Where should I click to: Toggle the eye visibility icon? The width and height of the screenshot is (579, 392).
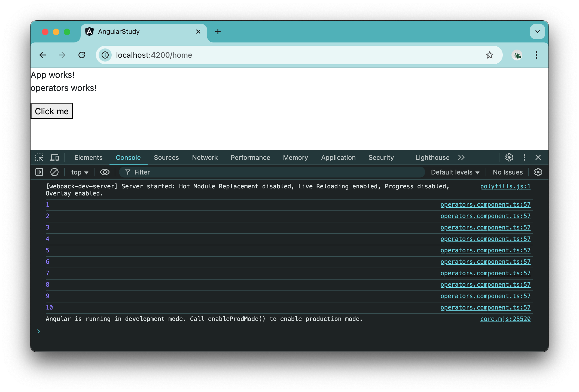tap(105, 172)
